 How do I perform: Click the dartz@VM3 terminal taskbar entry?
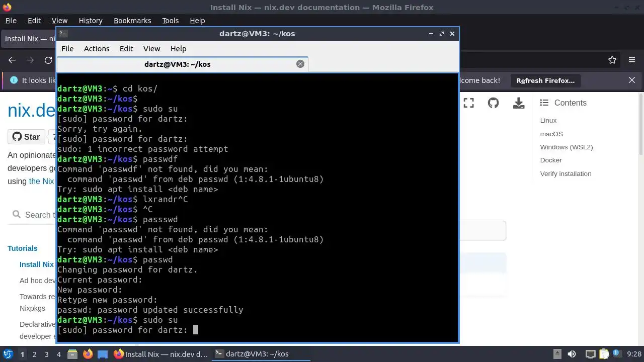tap(261, 354)
